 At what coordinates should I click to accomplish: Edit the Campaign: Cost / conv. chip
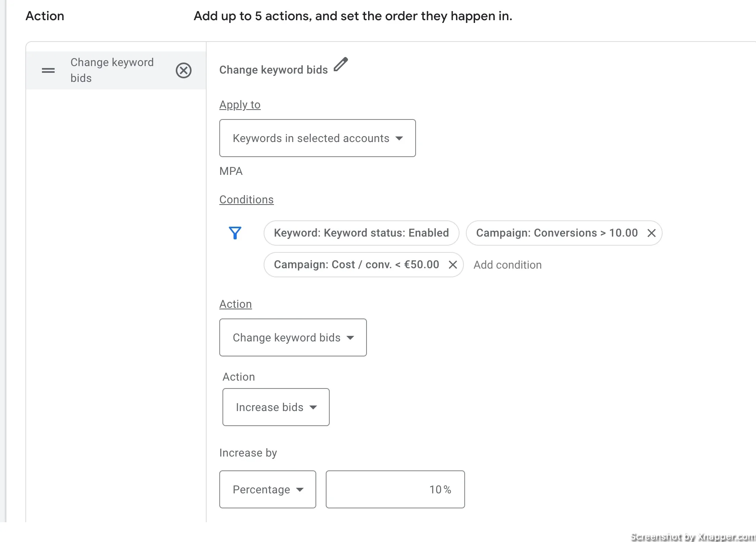click(356, 265)
